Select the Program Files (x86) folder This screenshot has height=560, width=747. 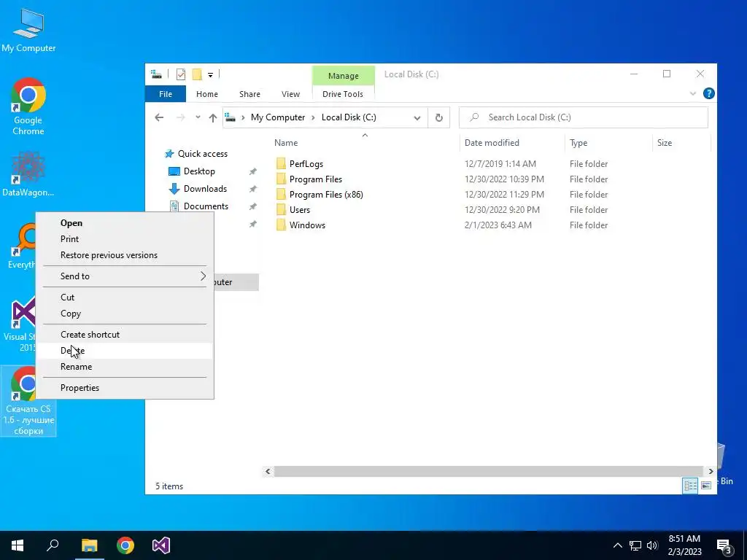click(326, 194)
